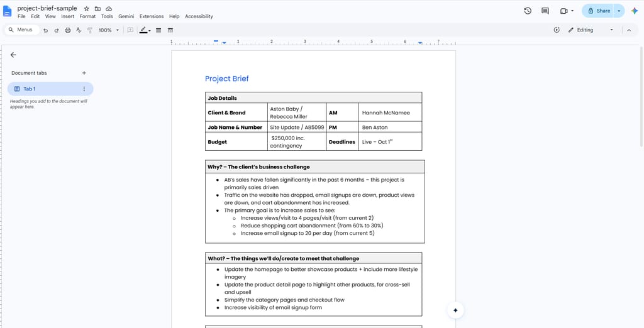Open the Format menu
This screenshot has height=328, width=644.
click(x=87, y=16)
